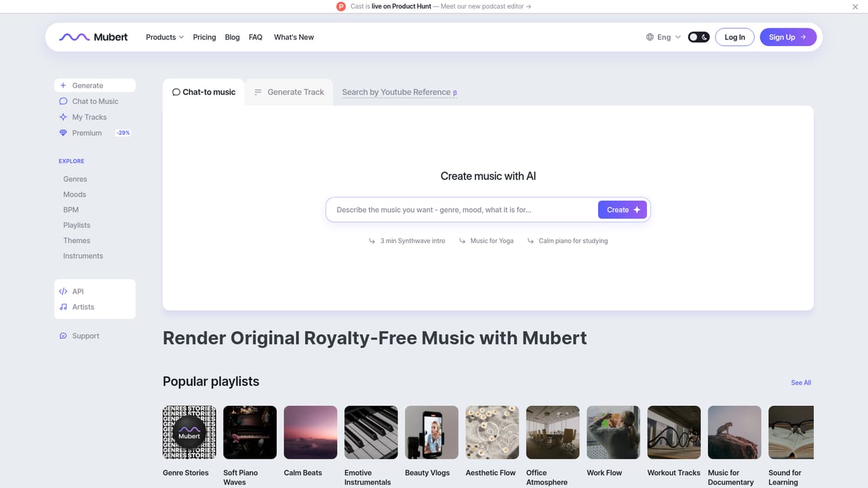The image size is (868, 488).
Task: Click the Create button with sparkle
Action: (623, 209)
